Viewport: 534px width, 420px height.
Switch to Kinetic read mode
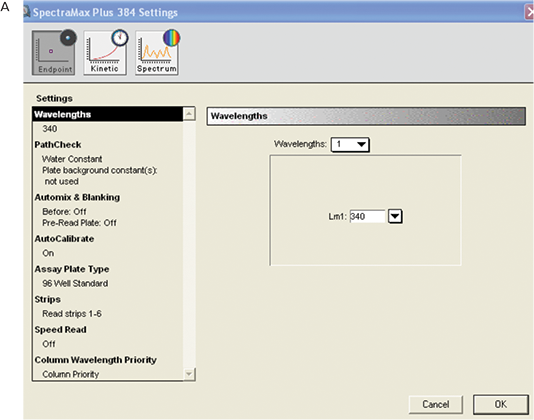105,52
